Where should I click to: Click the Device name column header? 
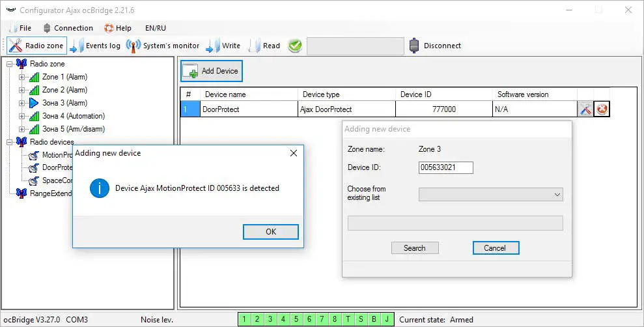click(x=249, y=94)
